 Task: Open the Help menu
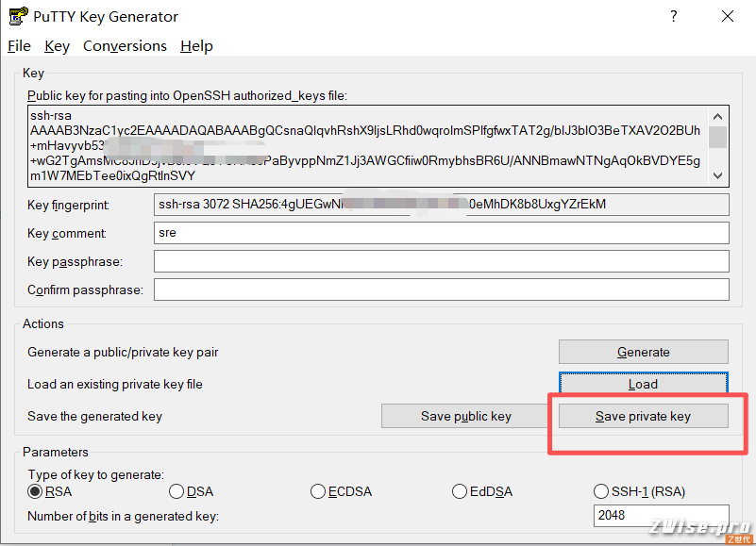pyautogui.click(x=196, y=46)
